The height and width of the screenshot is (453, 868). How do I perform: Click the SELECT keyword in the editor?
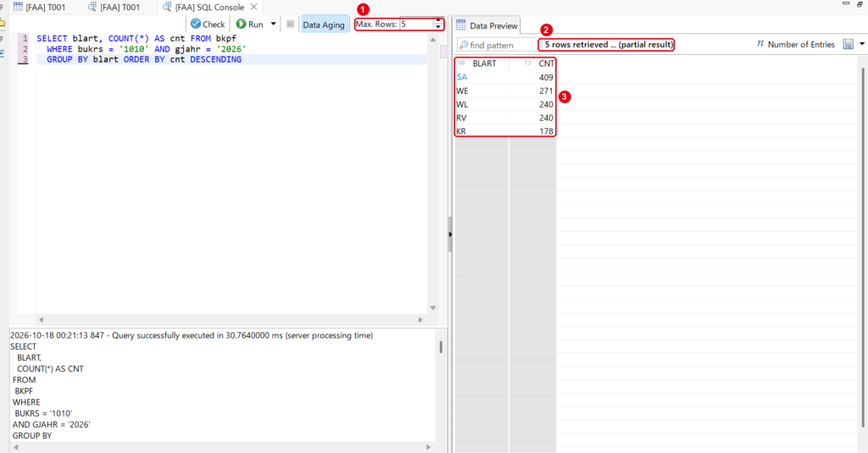click(x=52, y=38)
